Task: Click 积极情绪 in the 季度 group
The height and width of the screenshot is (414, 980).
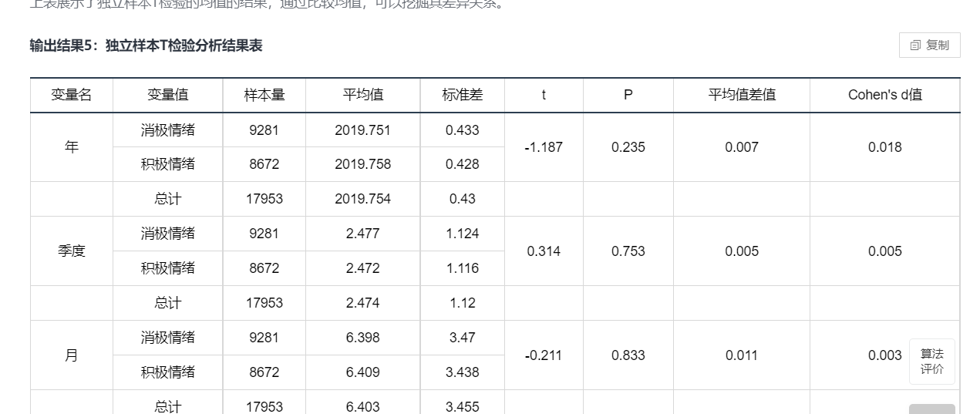Action: pos(167,268)
